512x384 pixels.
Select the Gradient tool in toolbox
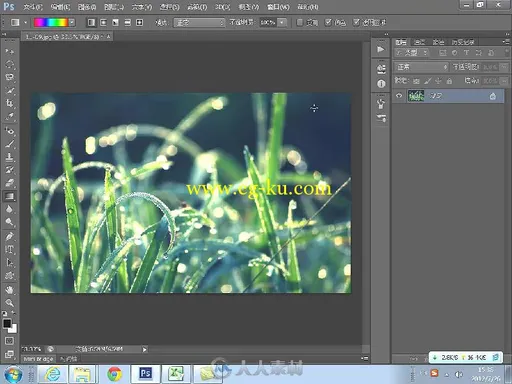[x=10, y=196]
